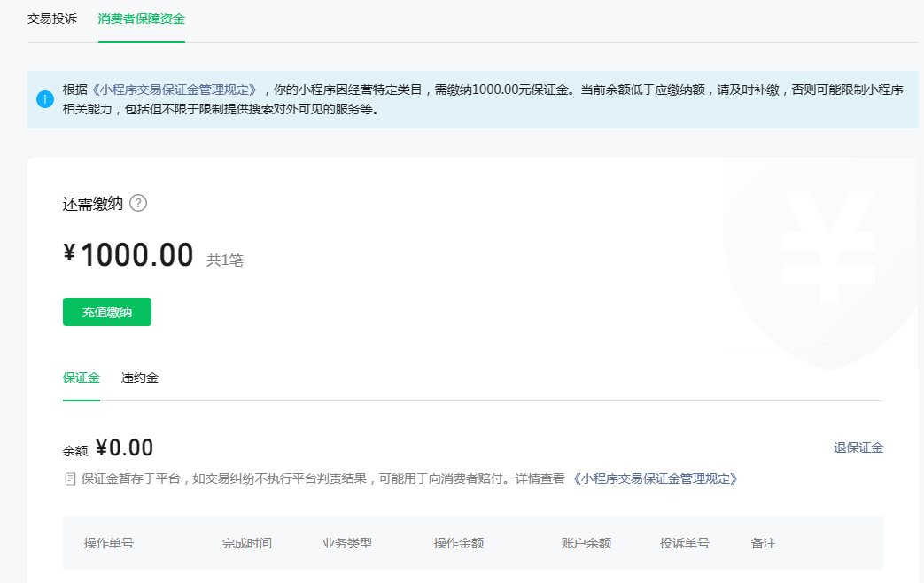Screen dimensions: 924x583
Task: Click the question mark help icon beside 还需缴纳
Action: [138, 204]
